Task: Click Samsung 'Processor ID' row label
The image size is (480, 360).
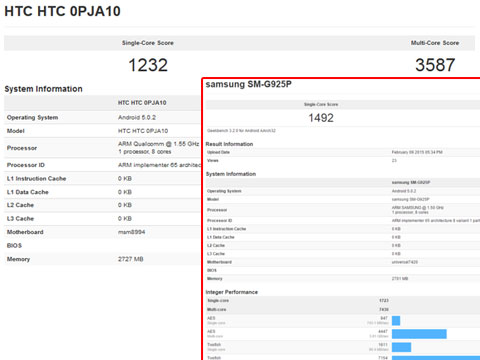Action: [x=219, y=221]
